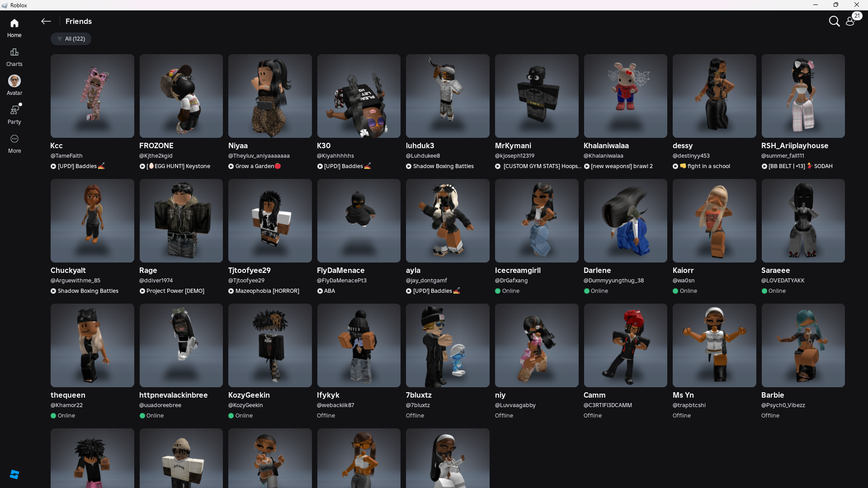Viewport: 868px width, 488px height.
Task: Open FROZONE's avatar thumbnail
Action: 181,96
